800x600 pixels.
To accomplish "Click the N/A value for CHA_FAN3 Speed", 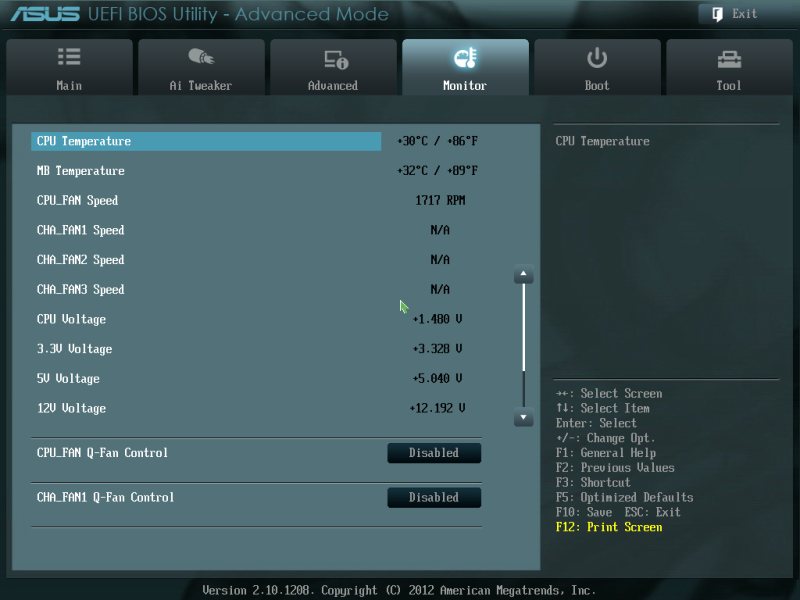I will click(x=440, y=289).
